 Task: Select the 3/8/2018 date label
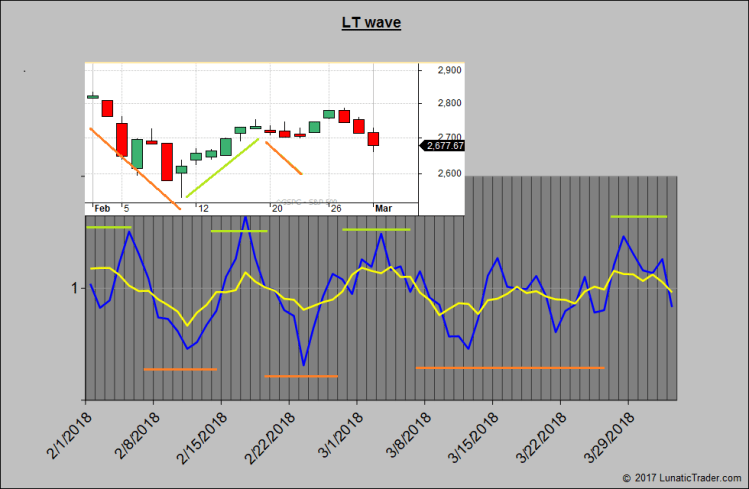[405, 432]
